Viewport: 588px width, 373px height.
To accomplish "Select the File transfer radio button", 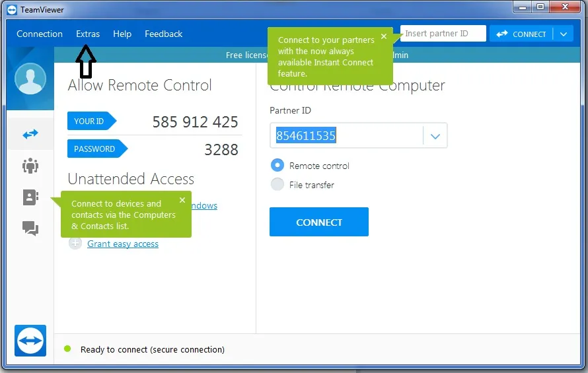I will (277, 184).
